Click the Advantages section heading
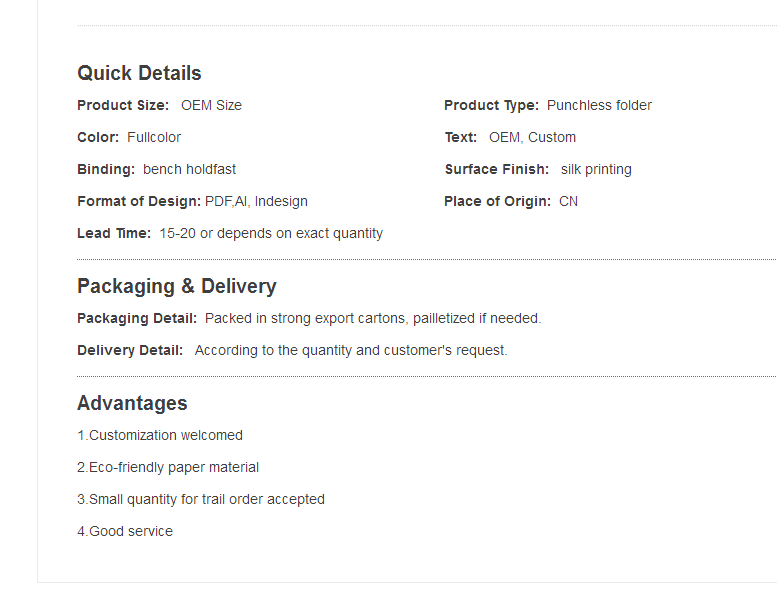Image resolution: width=777 pixels, height=589 pixels. pyautogui.click(x=132, y=403)
